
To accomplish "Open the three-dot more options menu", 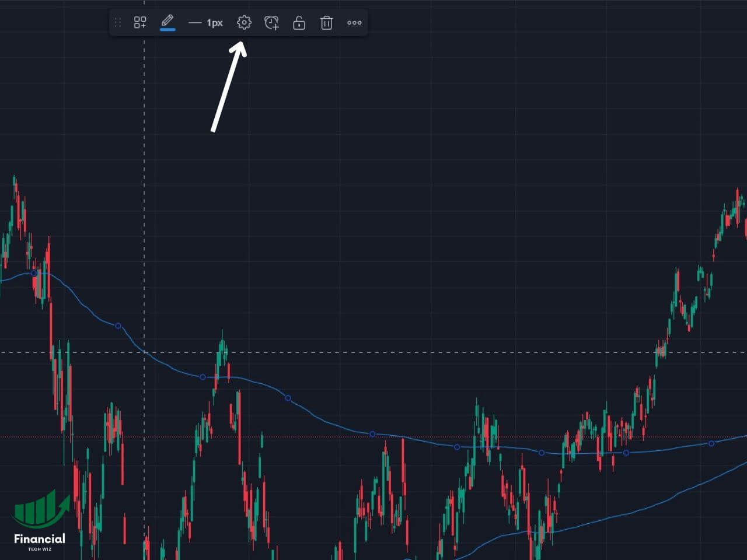I will click(x=354, y=23).
